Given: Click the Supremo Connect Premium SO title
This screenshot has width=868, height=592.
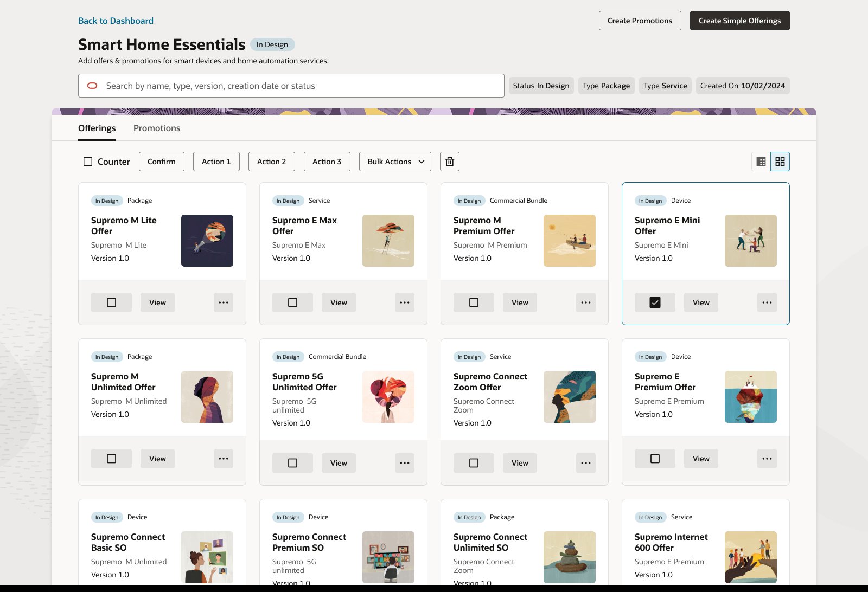Looking at the screenshot, I should (x=309, y=542).
